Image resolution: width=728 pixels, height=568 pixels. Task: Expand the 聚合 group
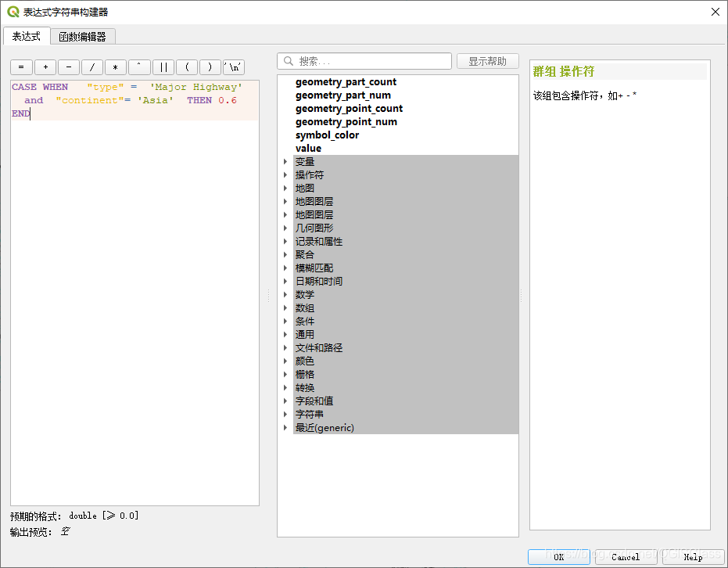[x=285, y=254]
